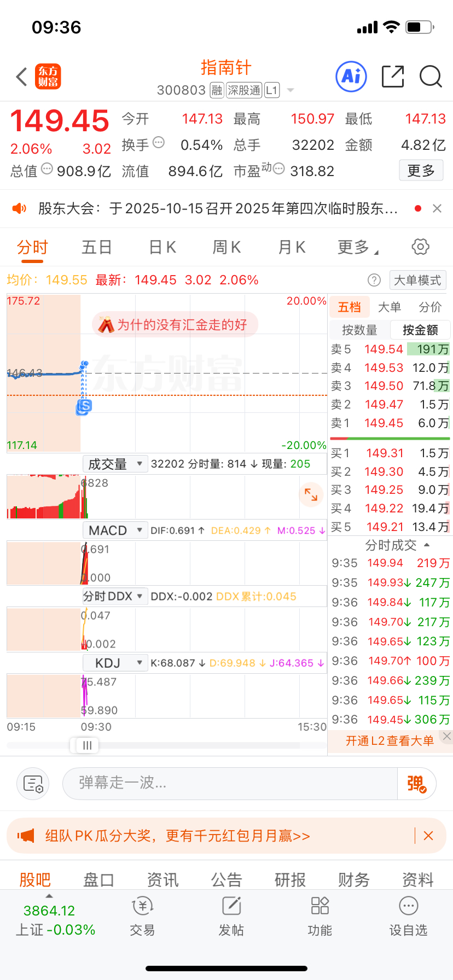This screenshot has width=453, height=980.
Task: Tap the 换手 info smiley icon
Action: pos(159,143)
